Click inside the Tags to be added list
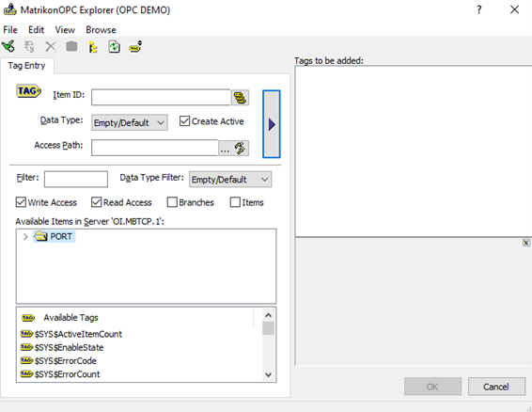This screenshot has width=532, height=412. coord(414,151)
